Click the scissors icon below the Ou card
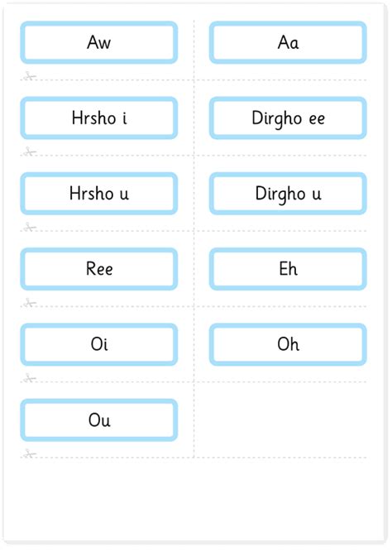This screenshot has height=552, width=392. [x=30, y=454]
